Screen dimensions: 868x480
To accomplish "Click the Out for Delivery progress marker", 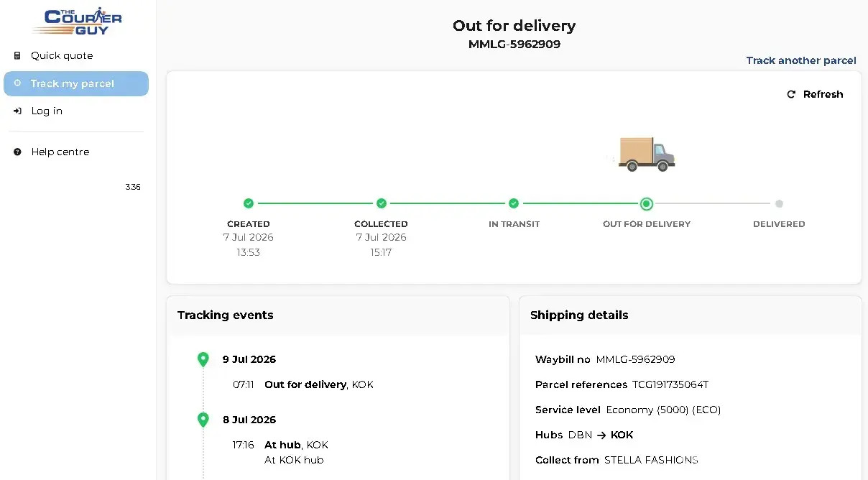I will pyautogui.click(x=647, y=204).
